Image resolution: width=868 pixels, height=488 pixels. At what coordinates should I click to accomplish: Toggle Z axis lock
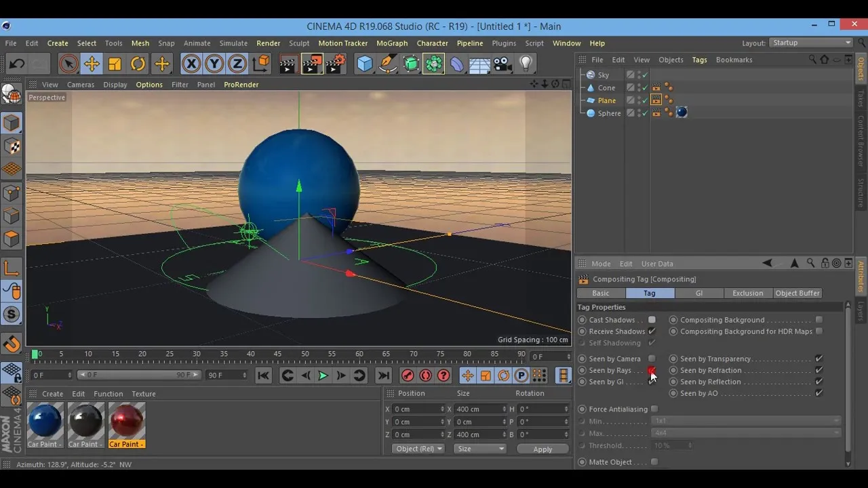click(237, 64)
